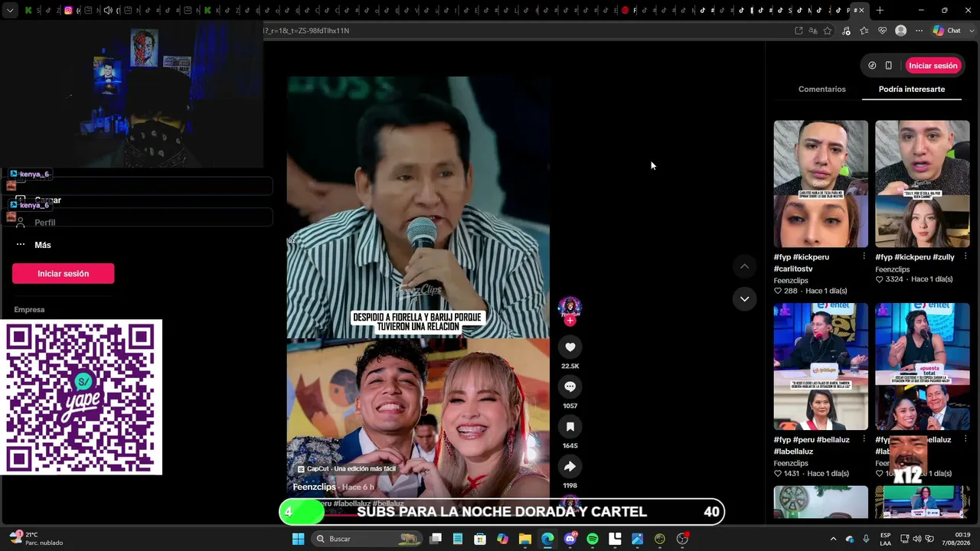This screenshot has width=980, height=551.
Task: Show hidden system tray icons
Action: (833, 539)
